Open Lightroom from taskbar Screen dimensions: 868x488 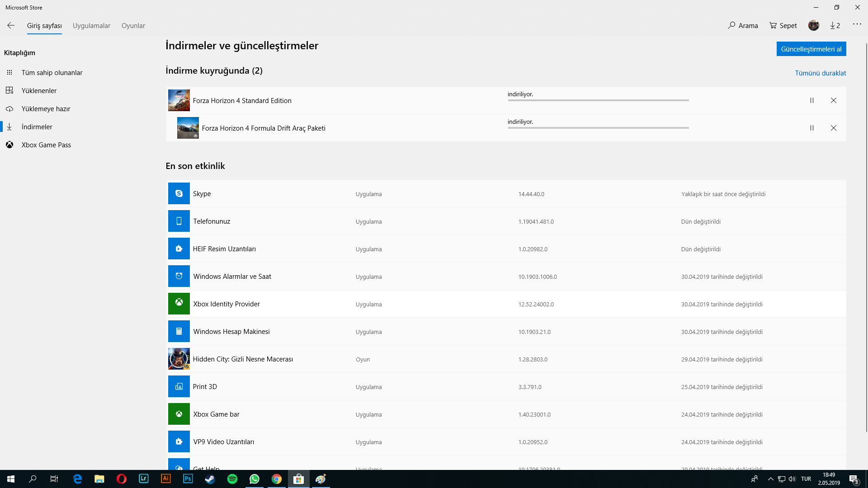pos(144,479)
